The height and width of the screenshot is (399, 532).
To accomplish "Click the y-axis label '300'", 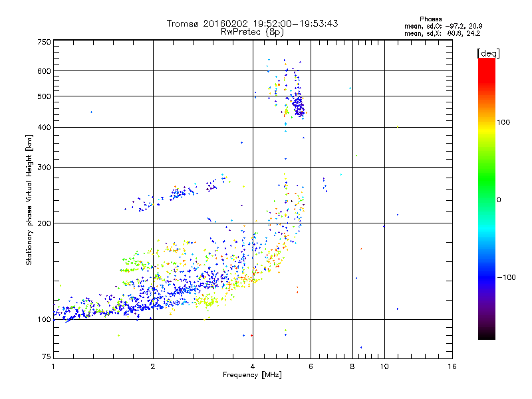I will coord(44,168).
